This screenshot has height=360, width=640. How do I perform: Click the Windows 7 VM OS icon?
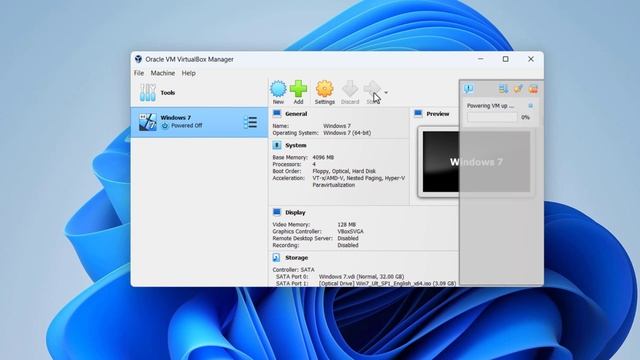pyautogui.click(x=147, y=122)
